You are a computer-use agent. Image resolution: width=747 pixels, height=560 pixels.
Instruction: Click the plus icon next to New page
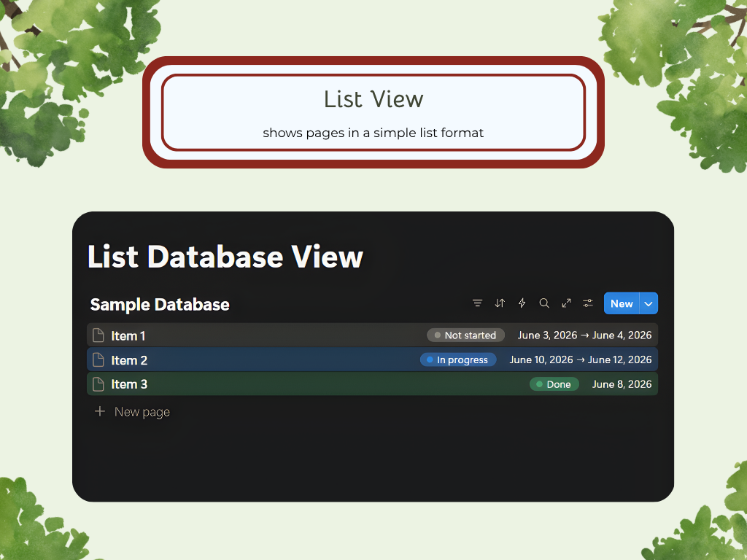(x=99, y=411)
